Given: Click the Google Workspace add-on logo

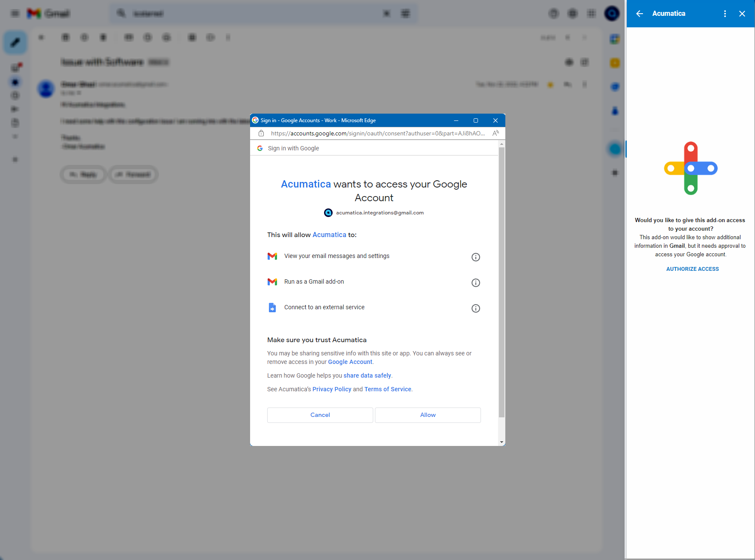Looking at the screenshot, I should click(690, 168).
